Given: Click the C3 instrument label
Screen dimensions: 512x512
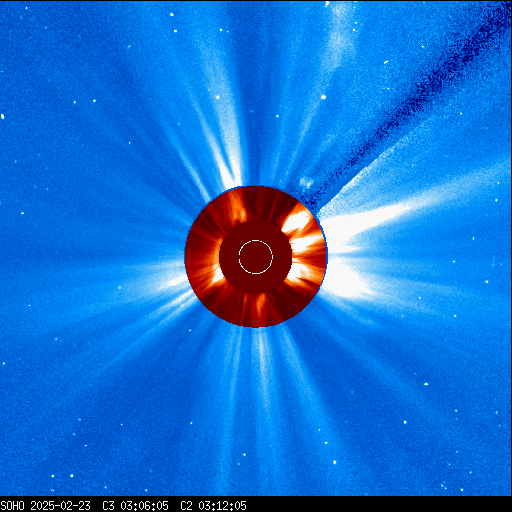Looking at the screenshot, I should click(108, 506).
